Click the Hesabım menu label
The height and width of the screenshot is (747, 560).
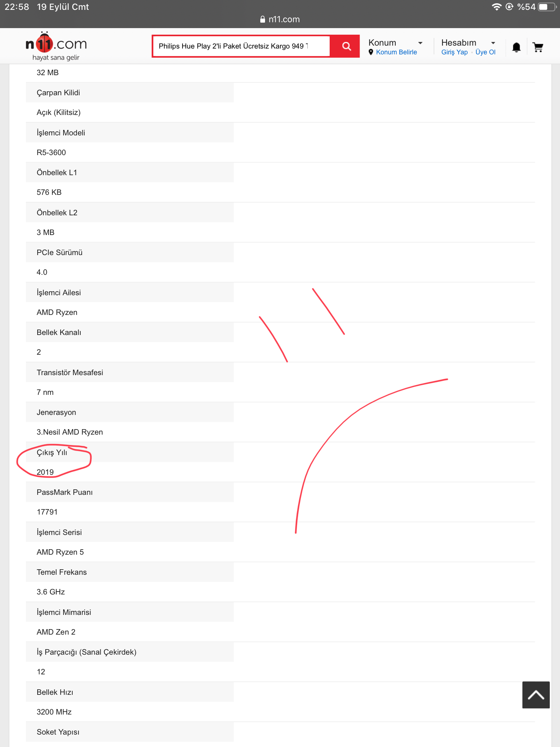(x=459, y=43)
